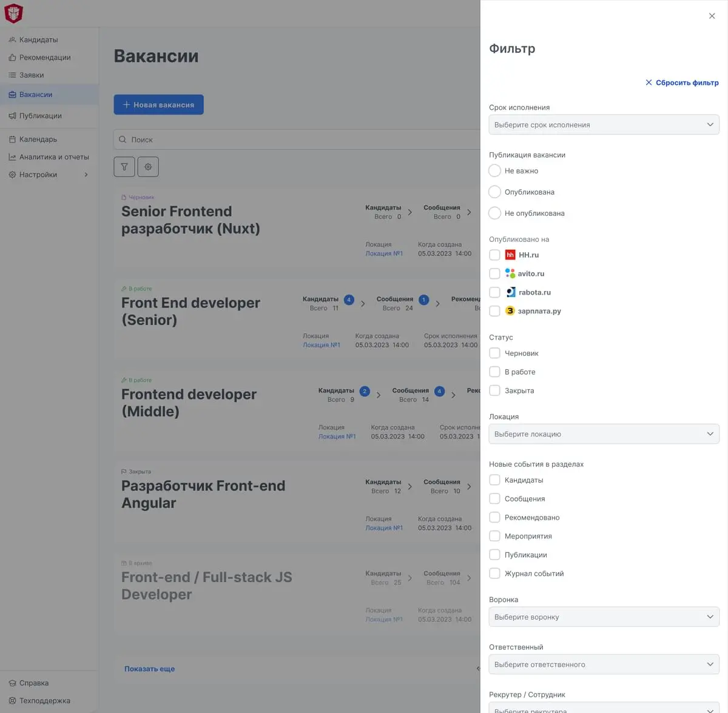Click the filter funnel icon button

click(124, 167)
